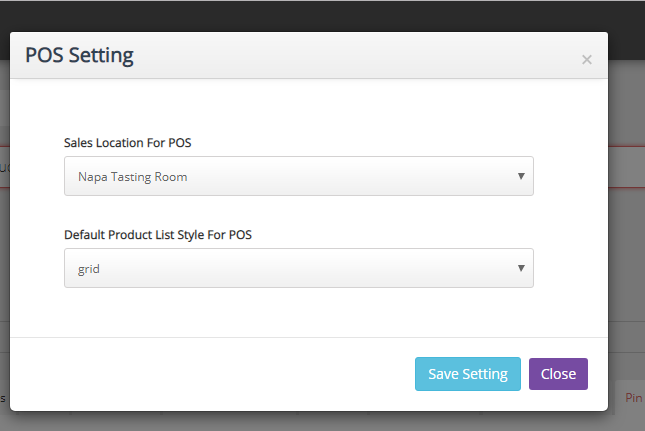Click the dimmed page area below the dialog
This screenshot has width=645, height=431.
300,422
